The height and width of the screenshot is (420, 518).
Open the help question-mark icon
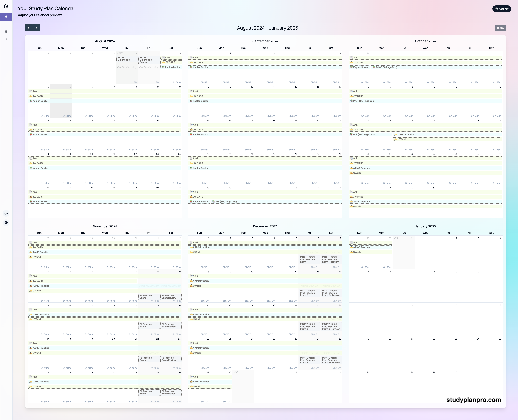coord(6,213)
